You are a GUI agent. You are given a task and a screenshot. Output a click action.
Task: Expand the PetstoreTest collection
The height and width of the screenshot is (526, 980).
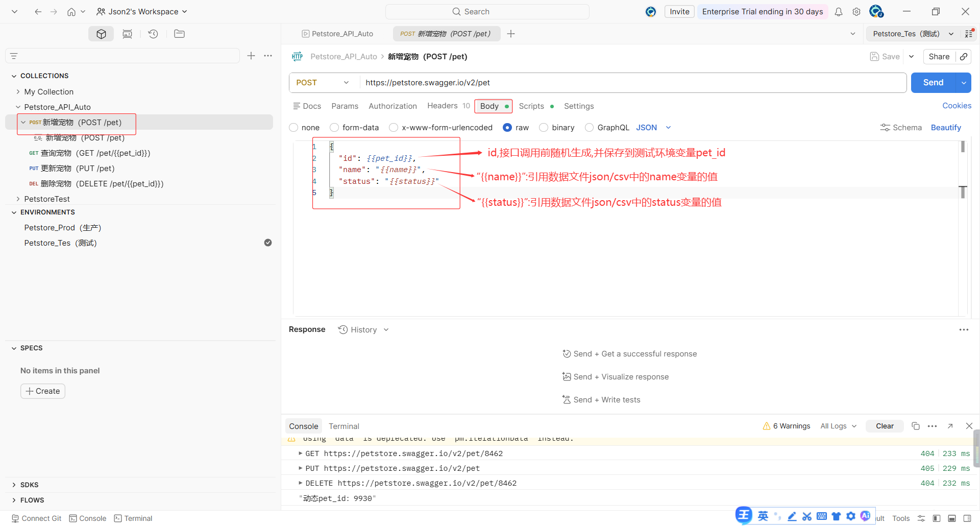point(18,199)
